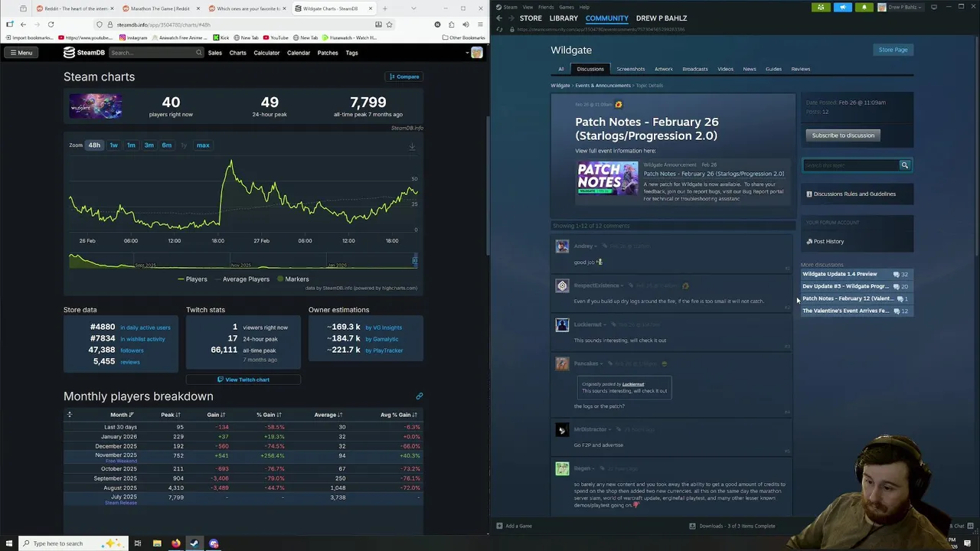Click the SteamDB search magnifier icon
The height and width of the screenshot is (551, 980).
[x=198, y=53]
